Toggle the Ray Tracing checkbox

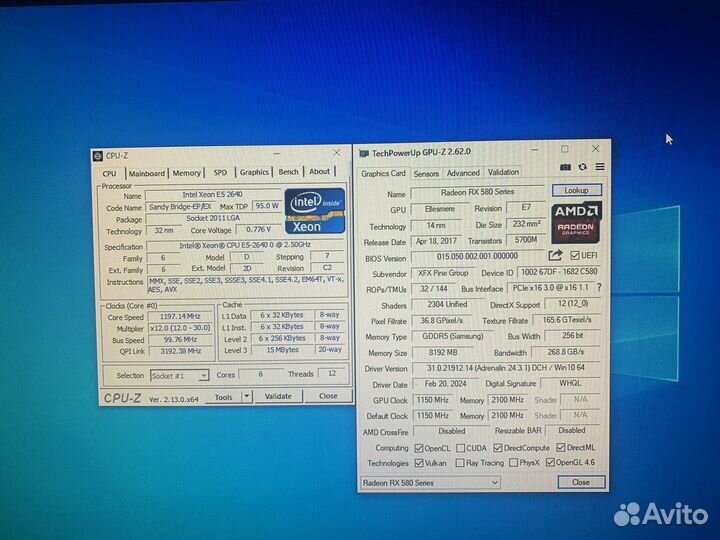pos(460,463)
